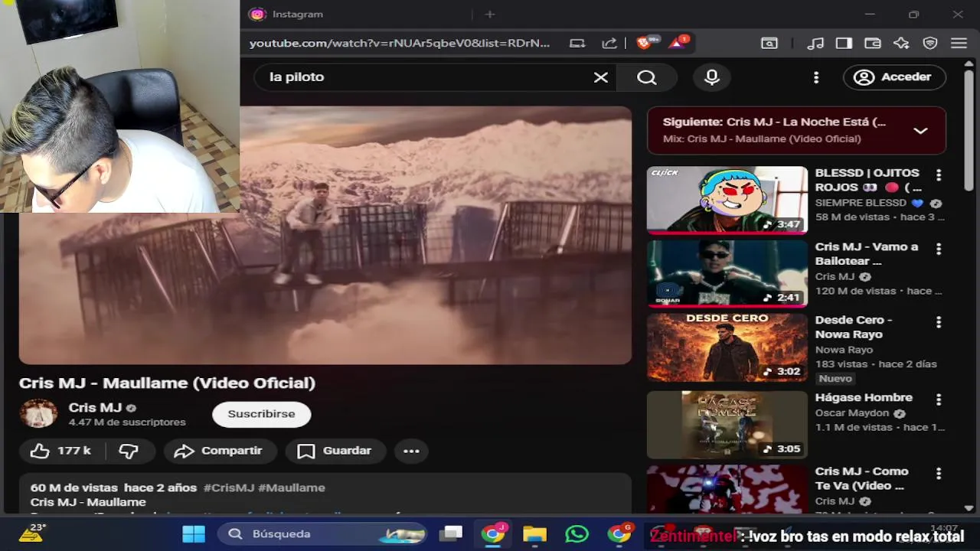Screen dimensions: 980x551
Task: Open the Brave Wallet icon
Action: point(873,44)
